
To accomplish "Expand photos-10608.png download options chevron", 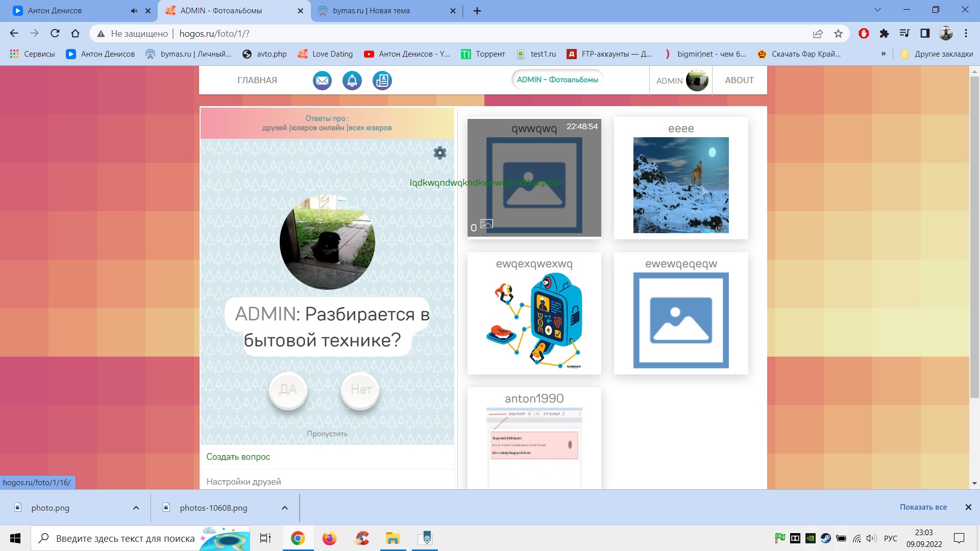I will (285, 508).
